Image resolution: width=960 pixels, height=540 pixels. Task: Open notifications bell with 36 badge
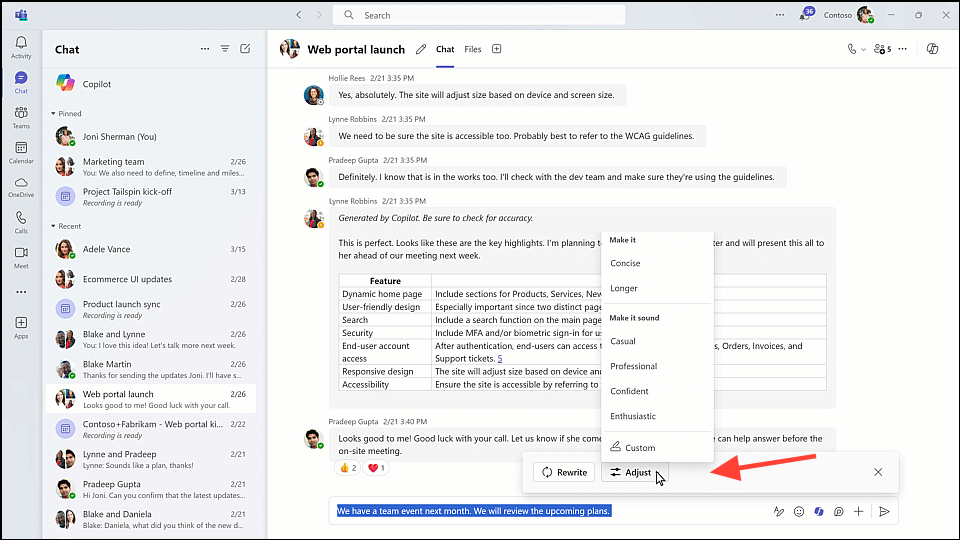(x=804, y=15)
